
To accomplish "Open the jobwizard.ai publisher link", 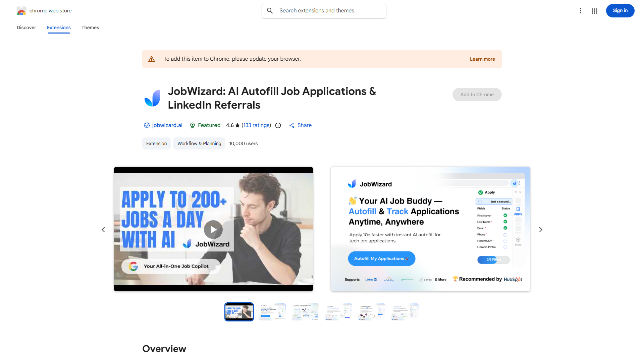I will (x=167, y=125).
